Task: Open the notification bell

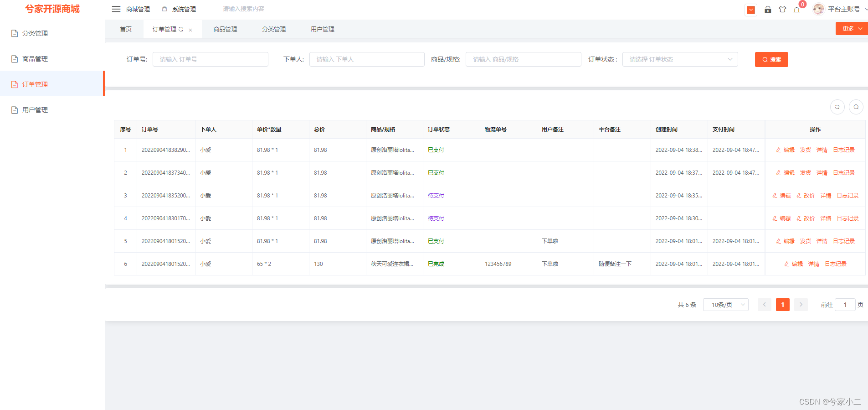Action: point(796,10)
